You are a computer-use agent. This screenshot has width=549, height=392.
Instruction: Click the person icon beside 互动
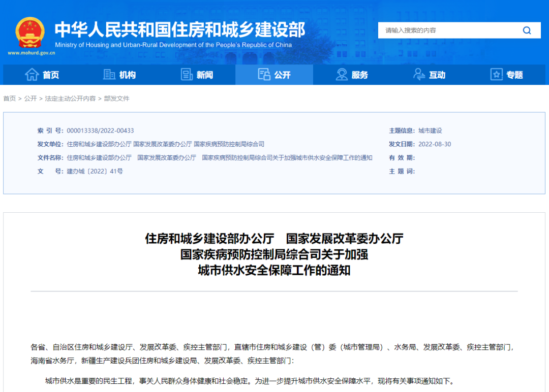(x=419, y=75)
